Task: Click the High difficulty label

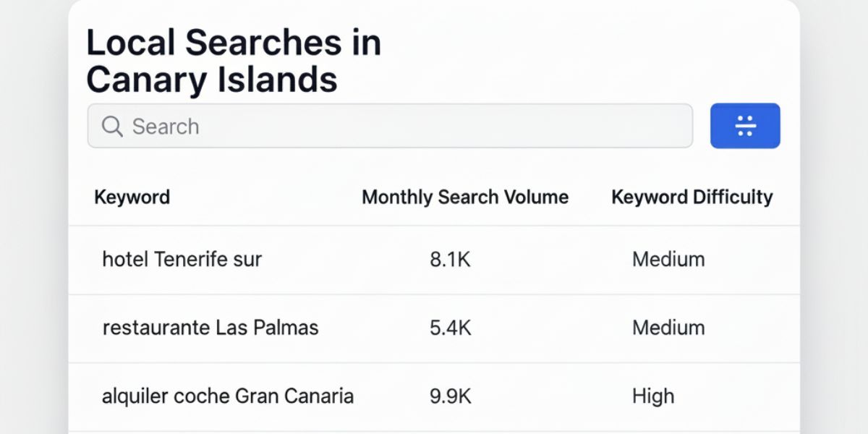Action: [653, 396]
